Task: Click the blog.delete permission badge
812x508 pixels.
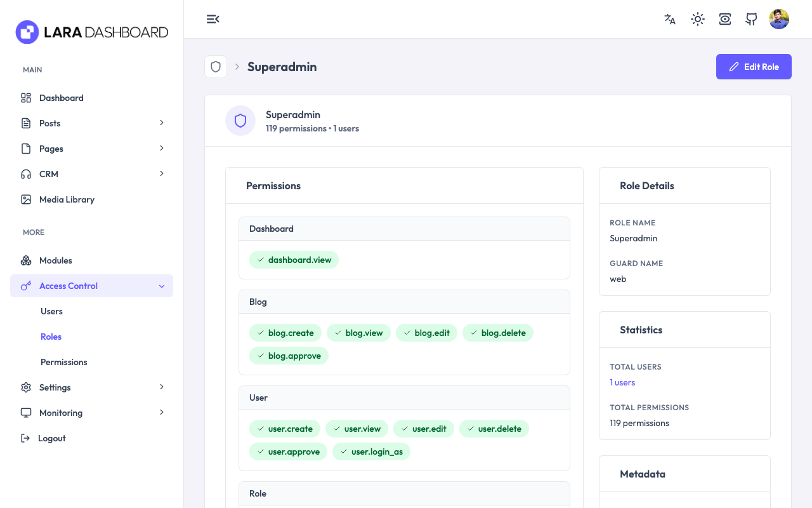Action: click(498, 333)
